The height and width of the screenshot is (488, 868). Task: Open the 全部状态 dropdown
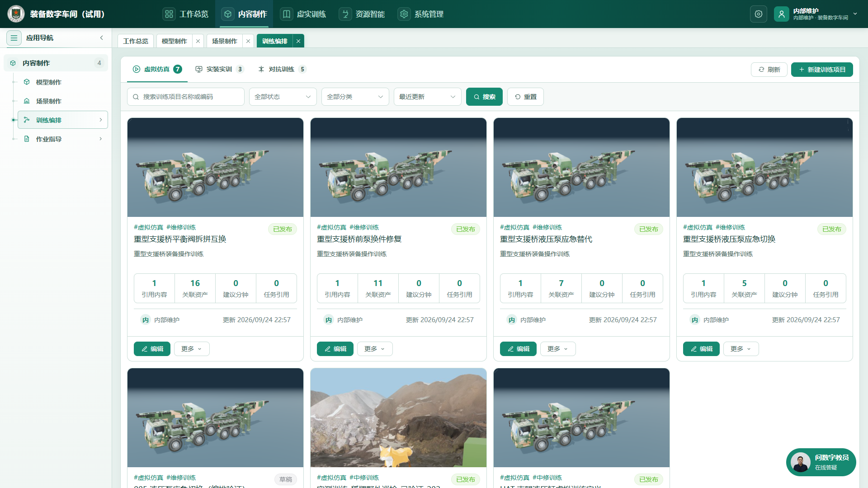click(x=283, y=97)
